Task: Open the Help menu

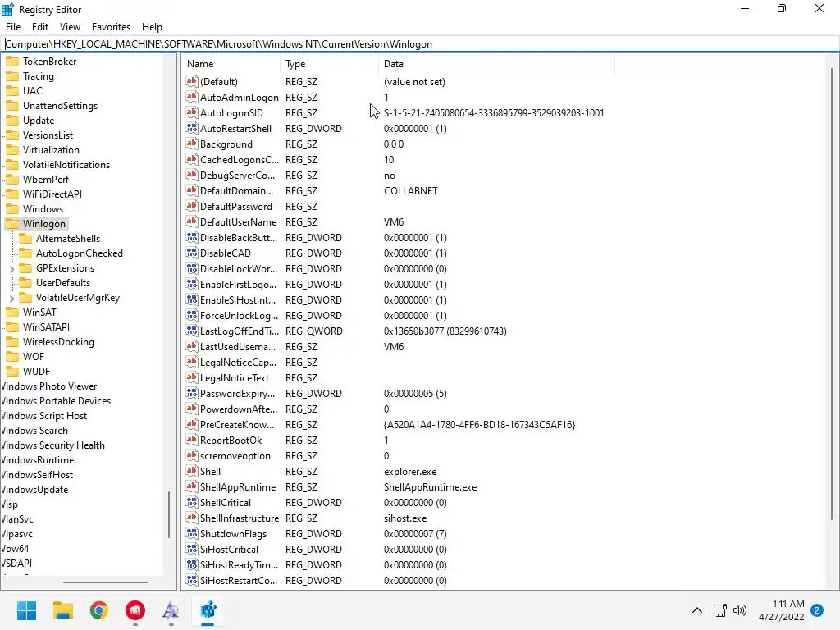Action: click(x=152, y=27)
